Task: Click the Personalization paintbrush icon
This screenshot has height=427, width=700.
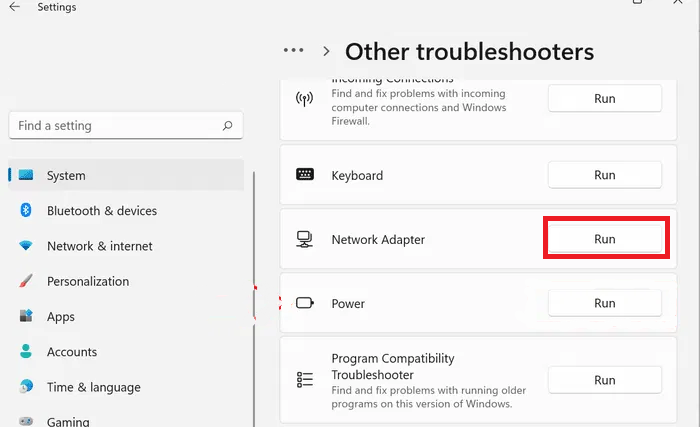Action: pyautogui.click(x=26, y=280)
